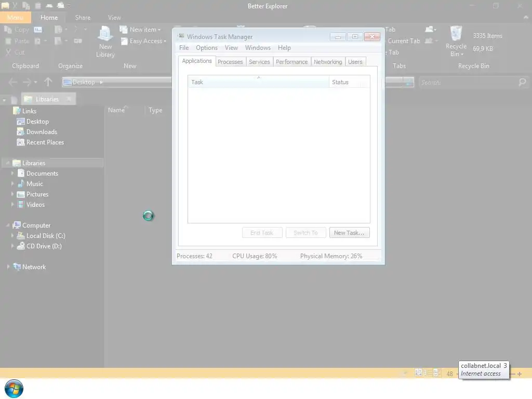532x399 pixels.
Task: Expand the Desktop breadcrumb arrow
Action: (x=101, y=82)
